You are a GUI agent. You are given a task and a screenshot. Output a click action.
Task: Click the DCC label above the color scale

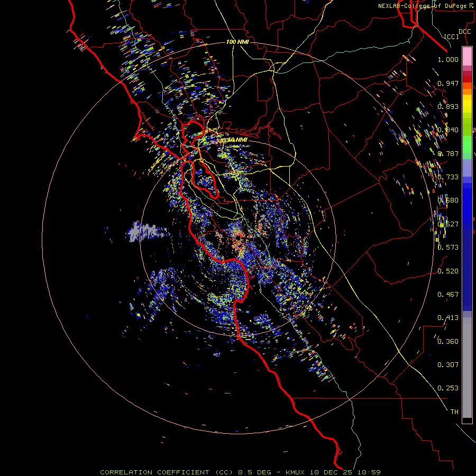pyautogui.click(x=465, y=32)
